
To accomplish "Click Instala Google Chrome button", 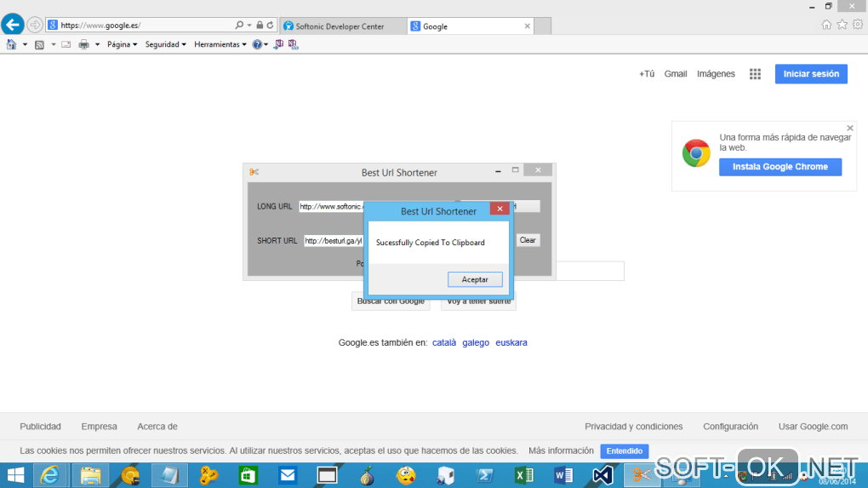I will click(780, 167).
